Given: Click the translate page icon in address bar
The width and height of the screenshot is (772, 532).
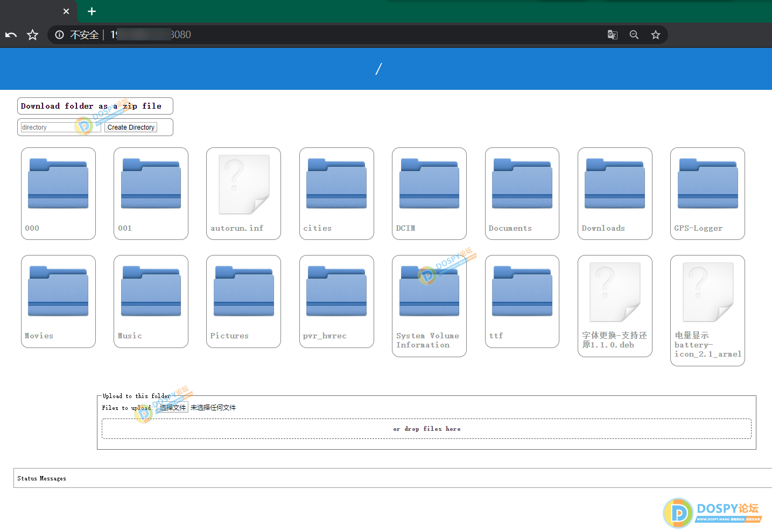Looking at the screenshot, I should coord(612,35).
